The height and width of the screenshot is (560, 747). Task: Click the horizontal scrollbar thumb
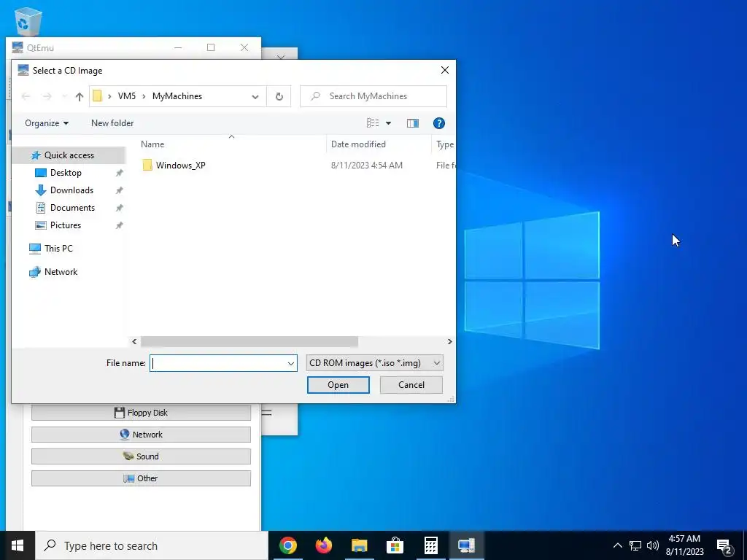(249, 342)
